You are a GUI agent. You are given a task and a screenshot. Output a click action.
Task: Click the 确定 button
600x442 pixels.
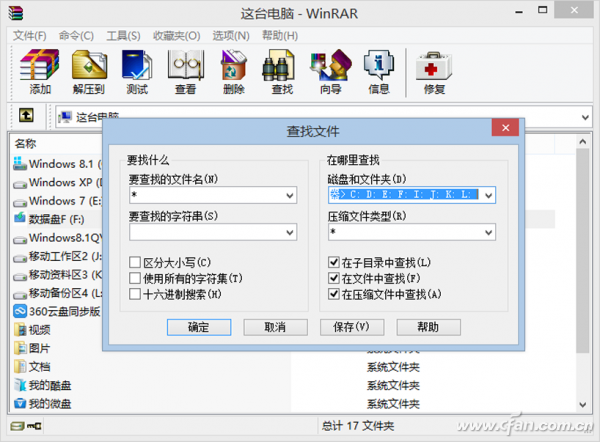pyautogui.click(x=199, y=327)
